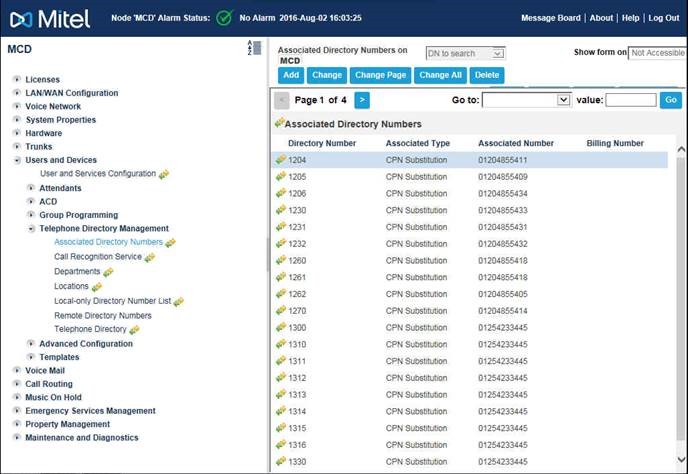Click the row icon for directory number 1262
The width and height of the screenshot is (688, 474).
pyautogui.click(x=281, y=294)
